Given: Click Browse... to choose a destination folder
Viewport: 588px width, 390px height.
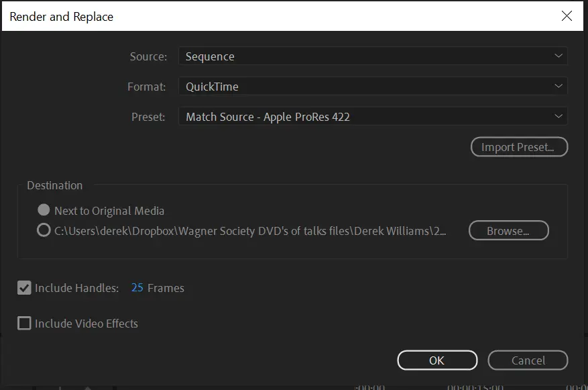Looking at the screenshot, I should [x=508, y=231].
